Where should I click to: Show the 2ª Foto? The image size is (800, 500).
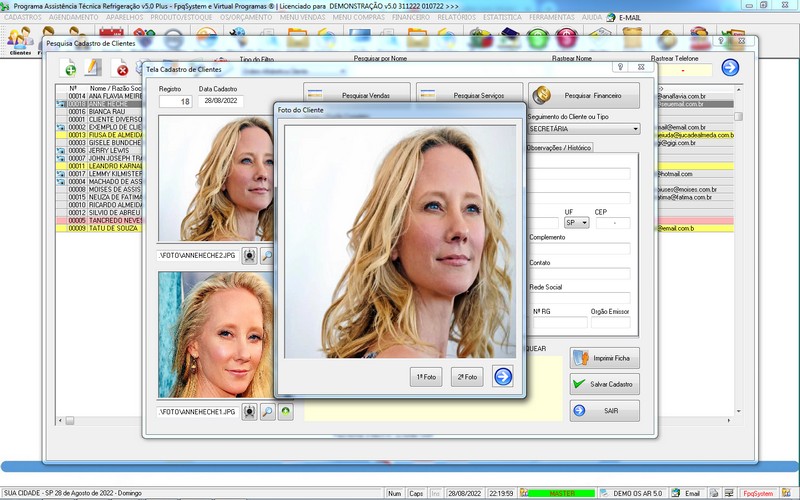[x=467, y=377]
